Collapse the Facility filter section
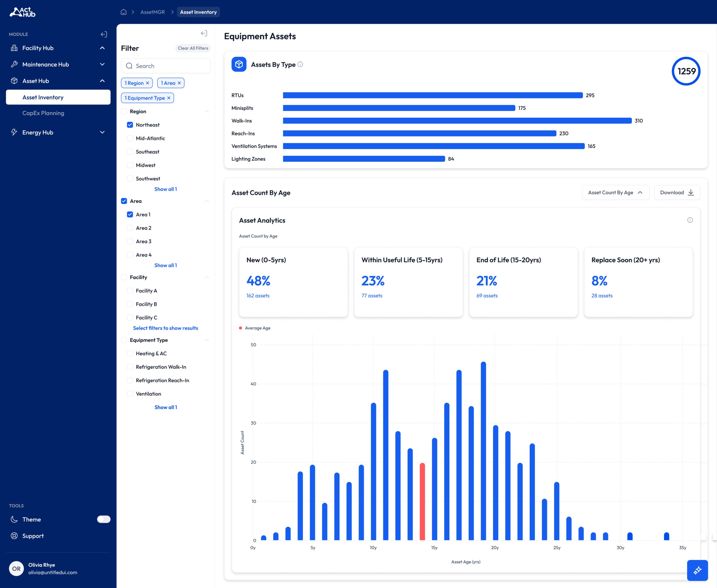717x588 pixels. 207,277
